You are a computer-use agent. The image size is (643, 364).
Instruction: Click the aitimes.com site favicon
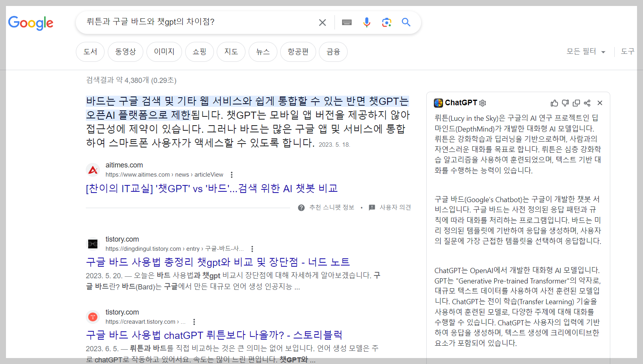tap(93, 170)
